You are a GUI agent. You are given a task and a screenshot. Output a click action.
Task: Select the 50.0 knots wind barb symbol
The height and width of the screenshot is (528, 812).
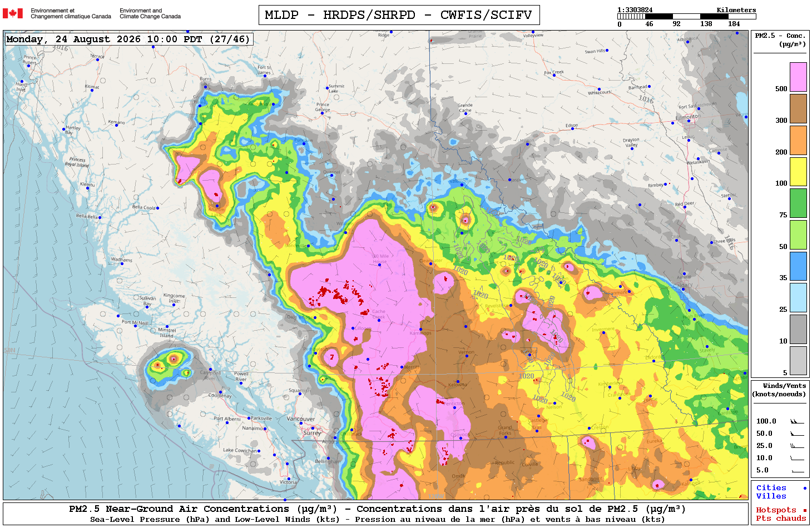[797, 434]
